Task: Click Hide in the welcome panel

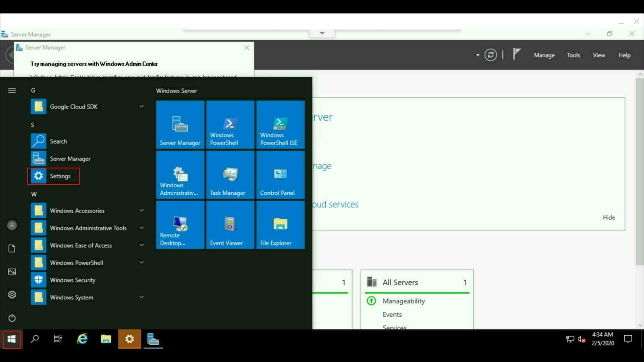Action: pos(609,217)
